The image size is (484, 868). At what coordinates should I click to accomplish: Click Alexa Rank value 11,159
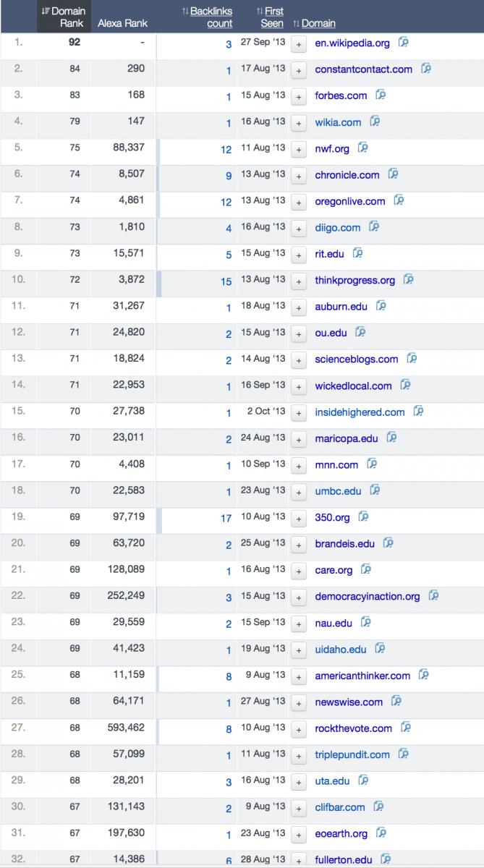click(x=130, y=674)
